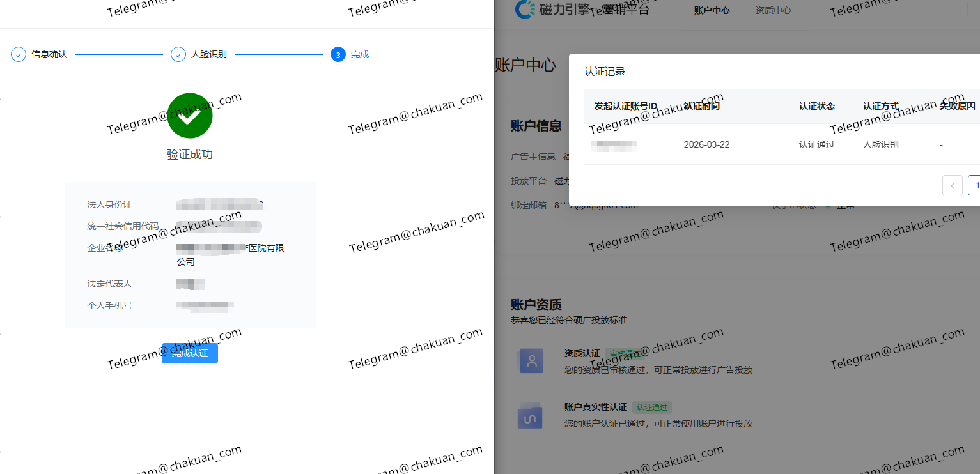Viewport: 980px width, 474px height.
Task: Click the 认证时间 column header
Action: [x=701, y=106]
